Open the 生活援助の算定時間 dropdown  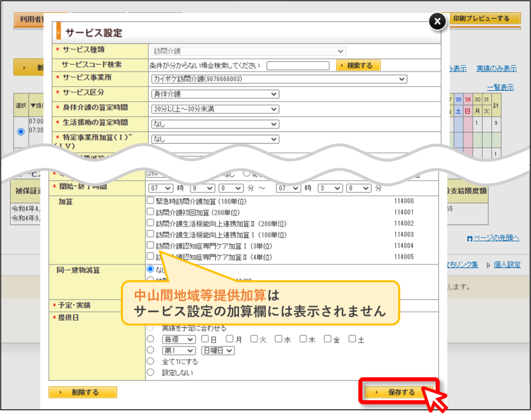pyautogui.click(x=215, y=124)
